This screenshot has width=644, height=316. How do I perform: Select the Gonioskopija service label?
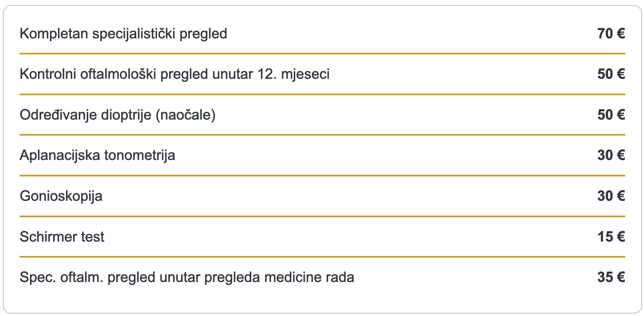[61, 196]
